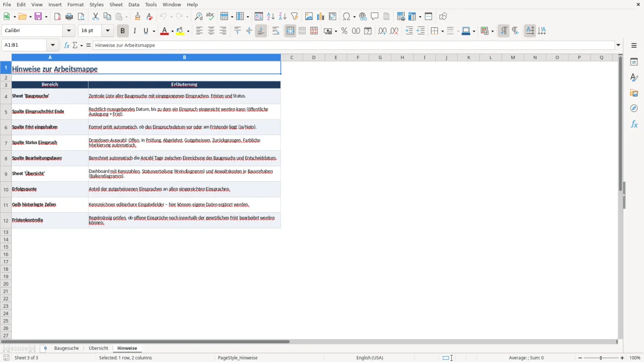
Task: Expand the formula bar
Action: click(618, 45)
